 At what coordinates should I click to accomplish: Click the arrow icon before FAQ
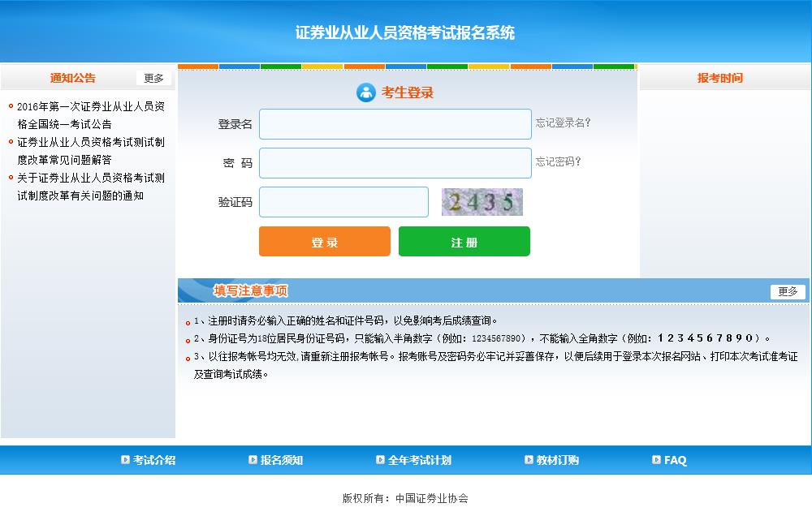click(654, 459)
